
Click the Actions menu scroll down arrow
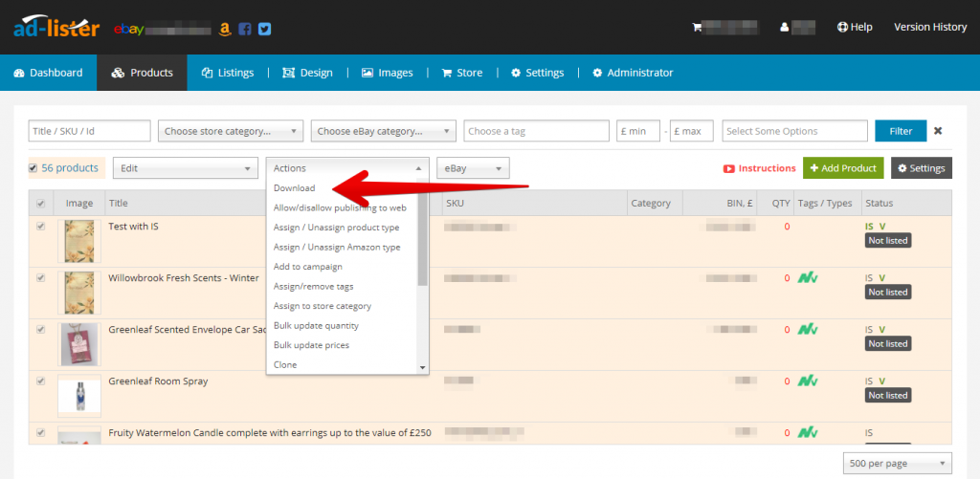pos(423,368)
